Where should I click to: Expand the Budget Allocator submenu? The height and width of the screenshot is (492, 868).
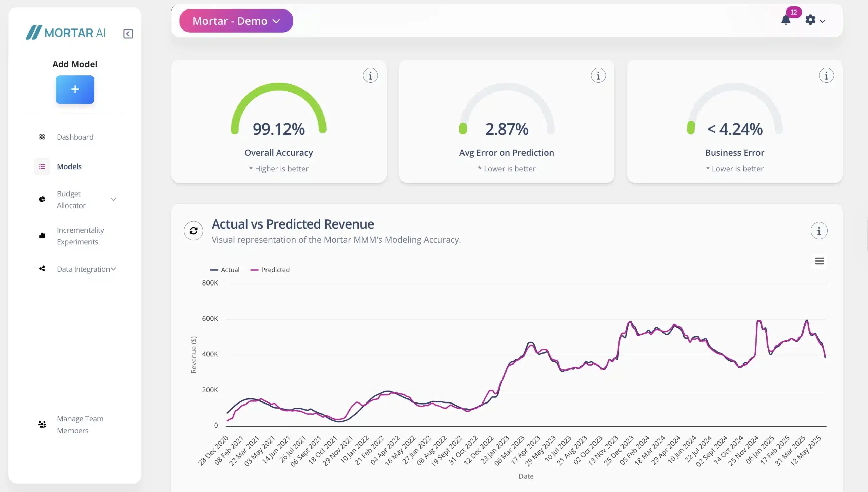point(113,200)
